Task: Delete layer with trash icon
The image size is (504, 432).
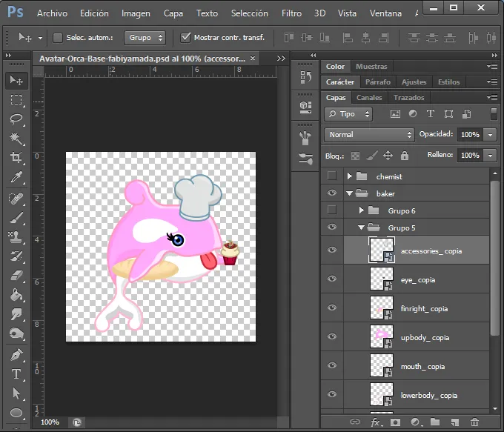Action: 475,422
